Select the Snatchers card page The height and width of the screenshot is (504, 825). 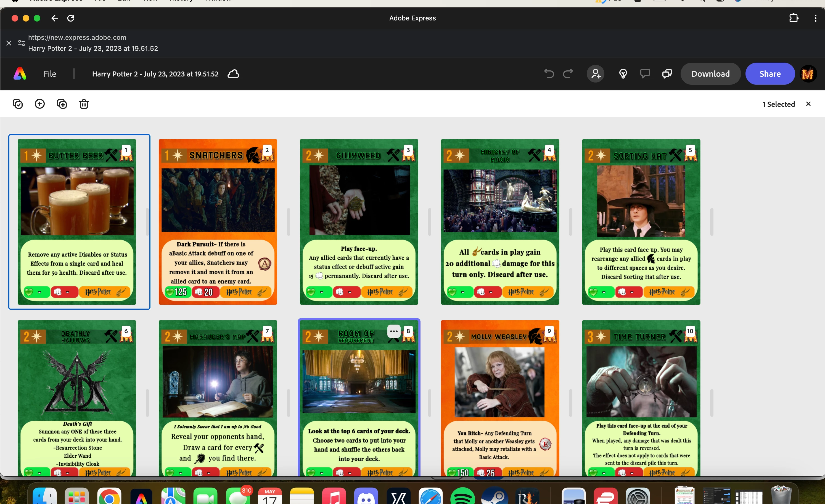click(x=218, y=222)
